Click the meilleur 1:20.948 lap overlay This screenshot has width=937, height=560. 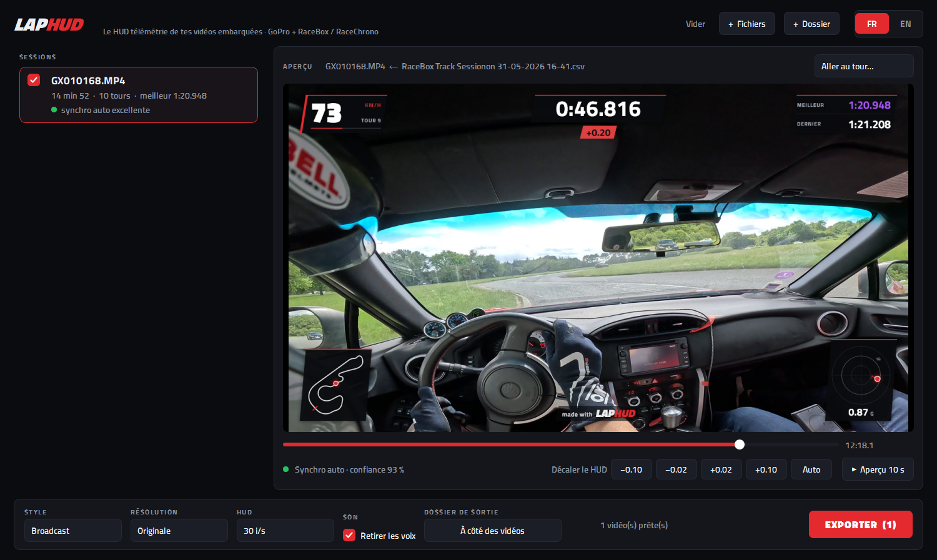point(844,105)
